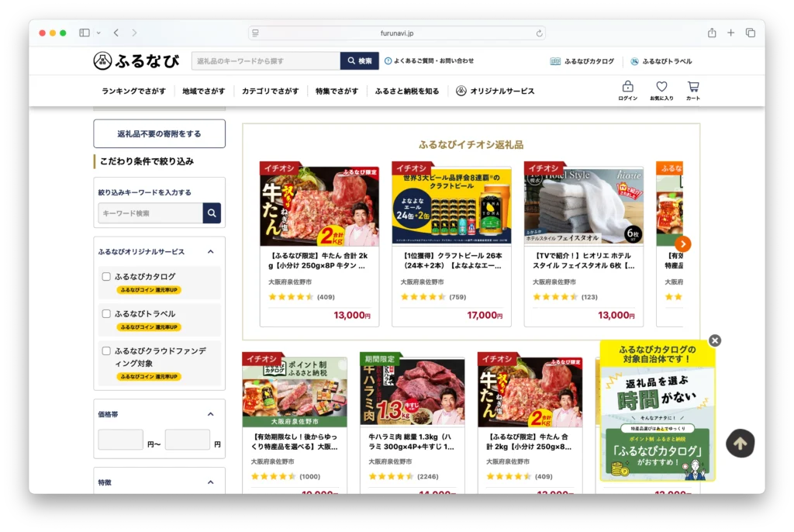Show the Safari tab overview icon
Image resolution: width=794 pixels, height=532 pixels.
point(751,33)
